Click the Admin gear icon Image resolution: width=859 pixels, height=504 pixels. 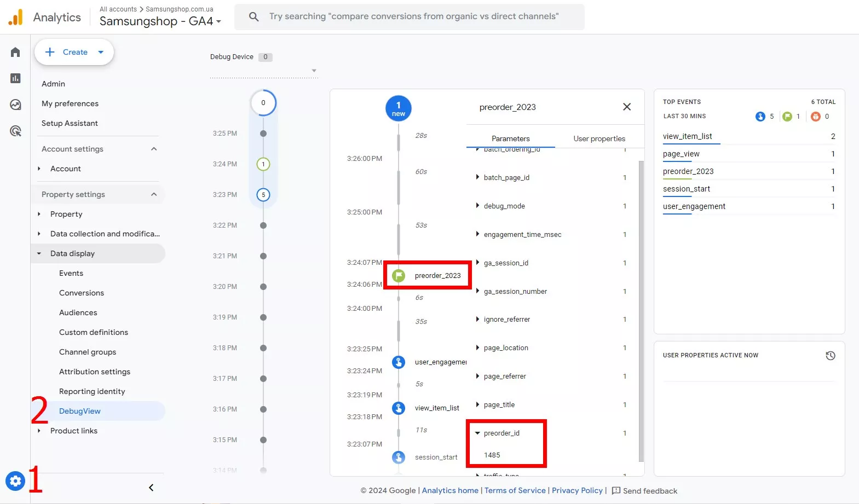click(15, 481)
